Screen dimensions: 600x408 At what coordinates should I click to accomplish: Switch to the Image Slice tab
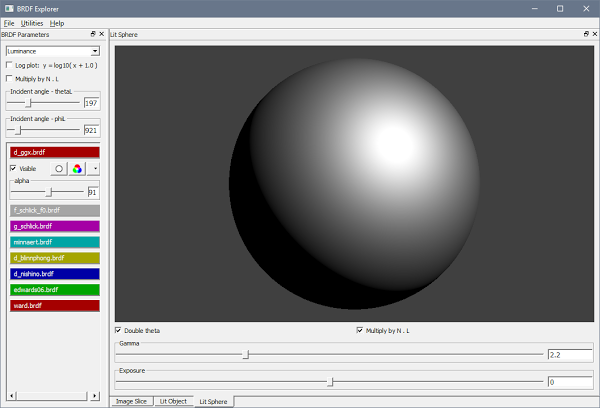[x=131, y=401]
